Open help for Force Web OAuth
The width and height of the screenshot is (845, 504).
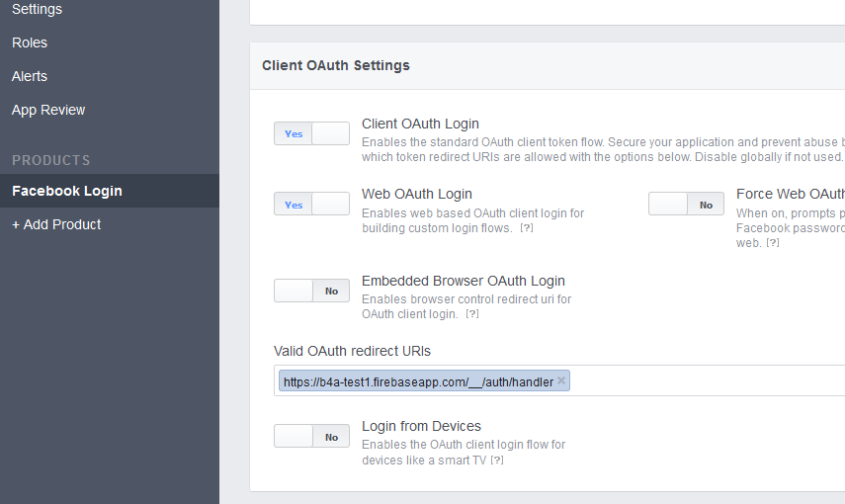click(773, 242)
